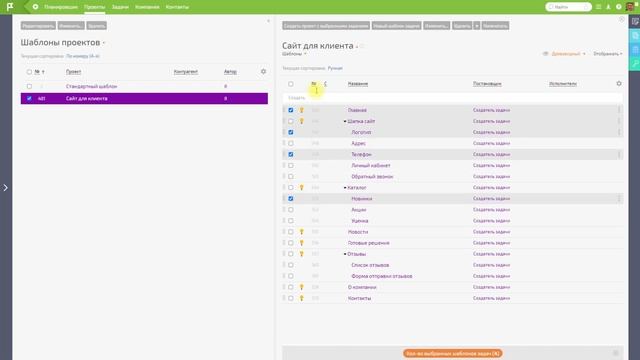The width and height of the screenshot is (640, 360).
Task: Click the Создать new task input row
Action: [452, 98]
